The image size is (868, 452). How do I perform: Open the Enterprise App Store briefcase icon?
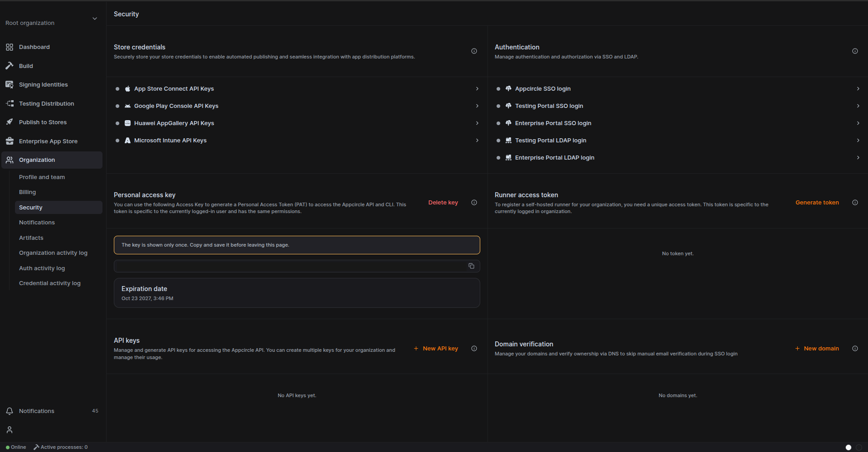10,141
